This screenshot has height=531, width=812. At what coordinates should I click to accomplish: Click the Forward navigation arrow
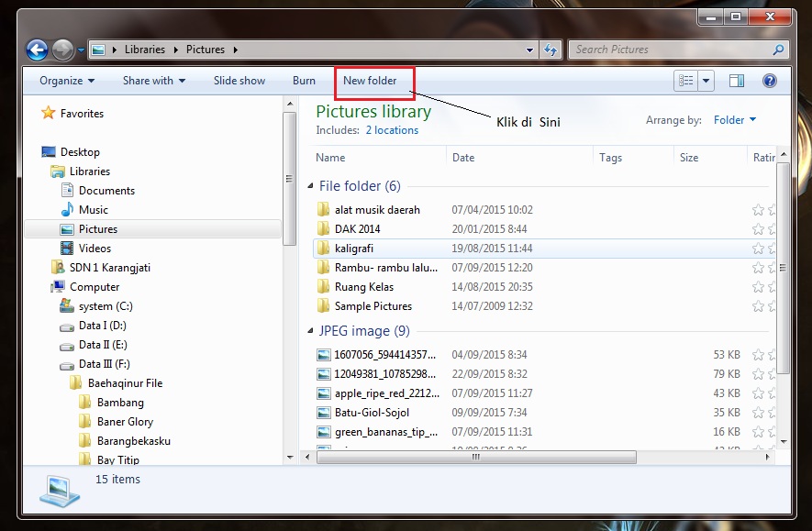(x=62, y=50)
